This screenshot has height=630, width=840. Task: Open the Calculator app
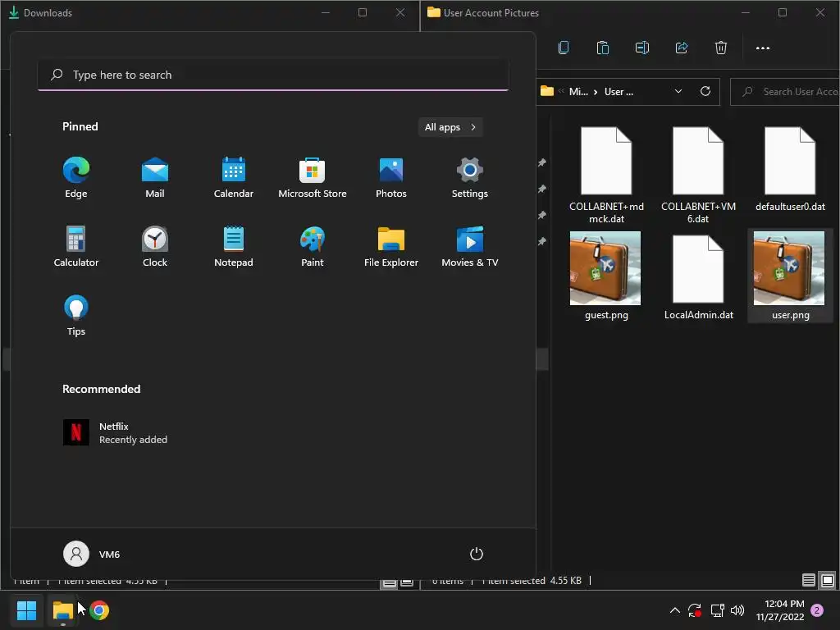tap(76, 246)
